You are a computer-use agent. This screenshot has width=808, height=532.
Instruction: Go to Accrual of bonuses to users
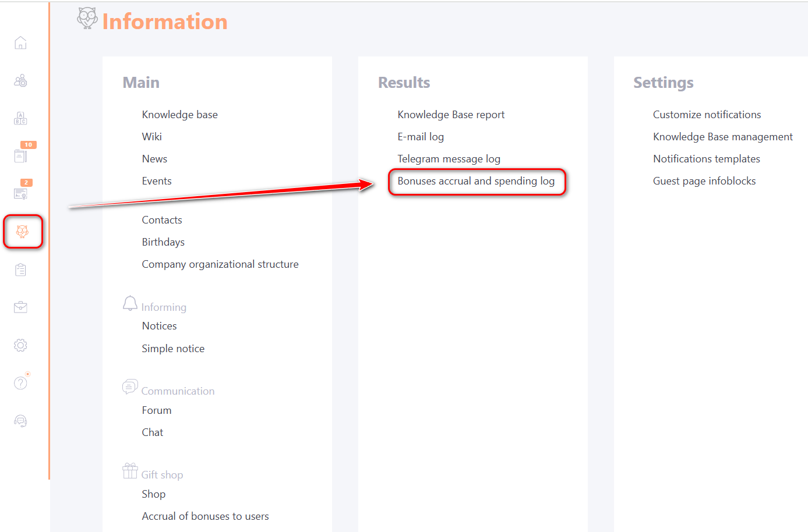tap(205, 516)
